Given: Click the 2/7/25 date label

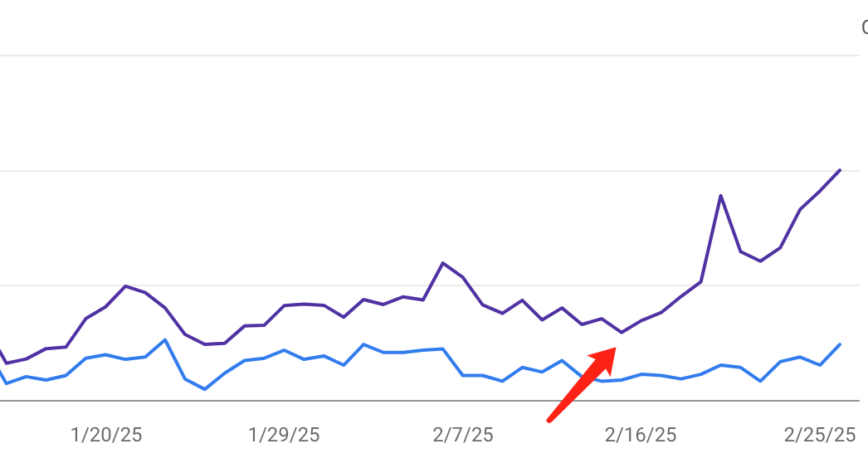Looking at the screenshot, I should [x=462, y=435].
